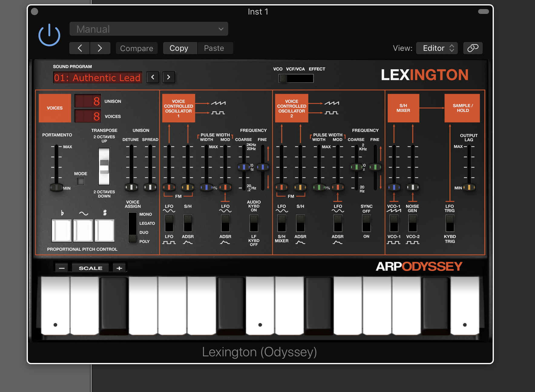
Task: Click the first white keyboard key with dot
Action: (55, 305)
